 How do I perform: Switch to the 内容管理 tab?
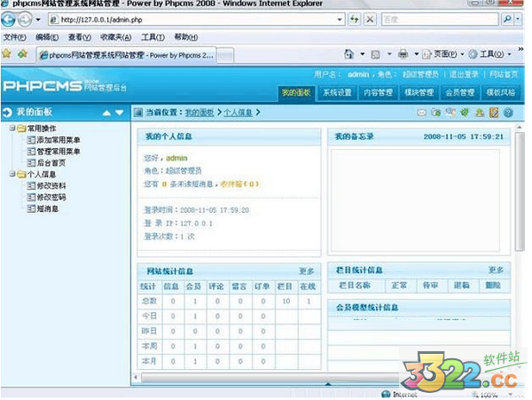[x=378, y=92]
